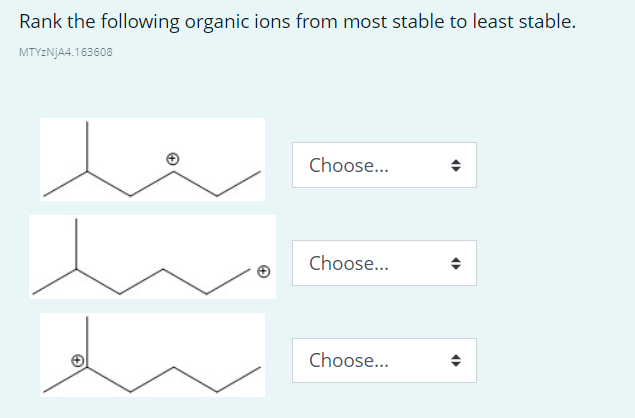The width and height of the screenshot is (635, 418).
Task: Click the right terminal carbon of the first molecule
Action: click(260, 172)
